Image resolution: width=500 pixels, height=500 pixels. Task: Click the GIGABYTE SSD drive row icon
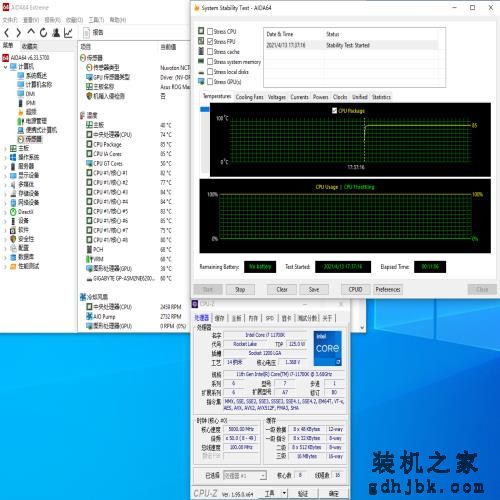coord(89,278)
